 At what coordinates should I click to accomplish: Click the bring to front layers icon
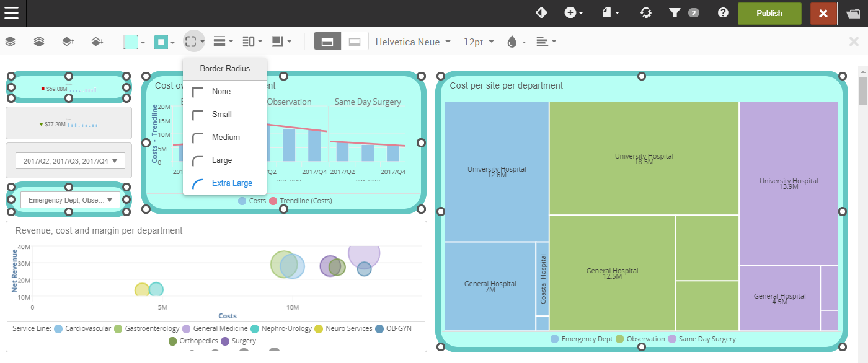point(39,42)
